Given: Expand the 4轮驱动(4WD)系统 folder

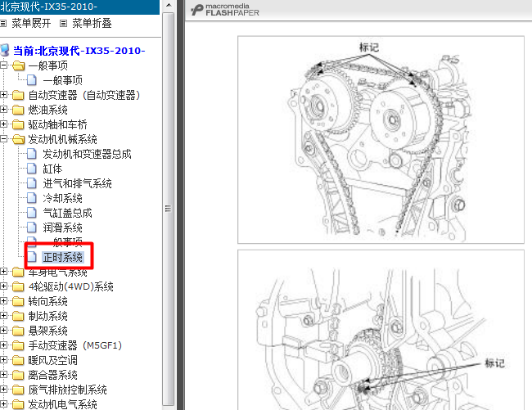Looking at the screenshot, I should pyautogui.click(x=3, y=286).
